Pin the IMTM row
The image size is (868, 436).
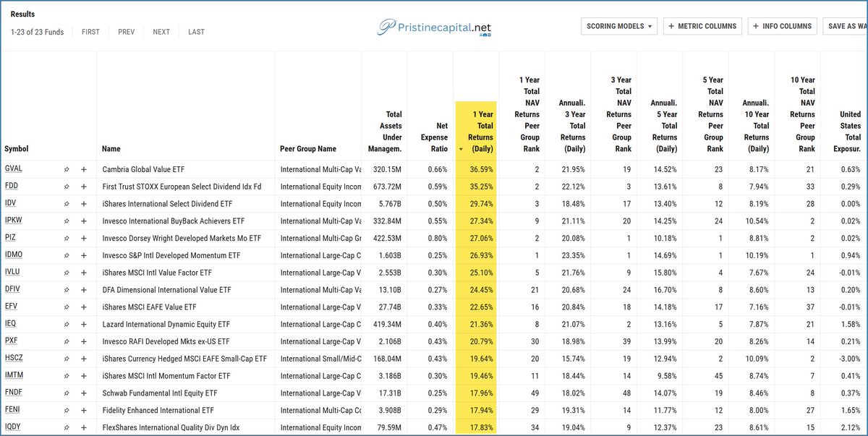(x=66, y=376)
